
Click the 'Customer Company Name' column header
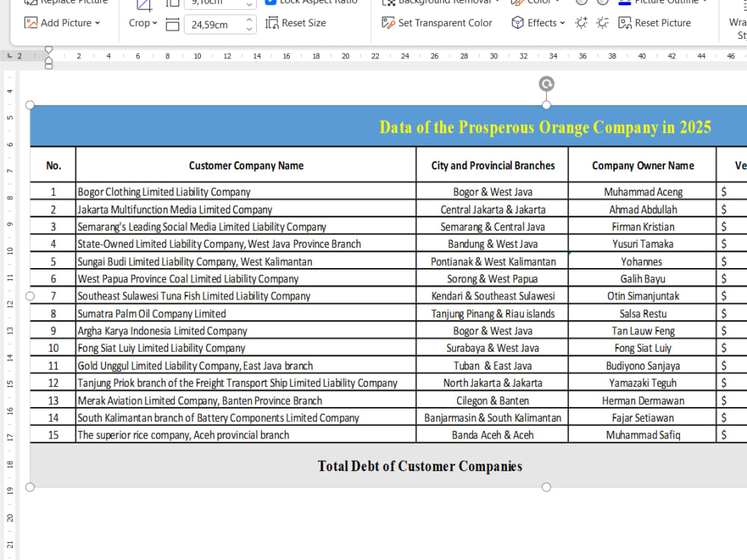coord(246,165)
